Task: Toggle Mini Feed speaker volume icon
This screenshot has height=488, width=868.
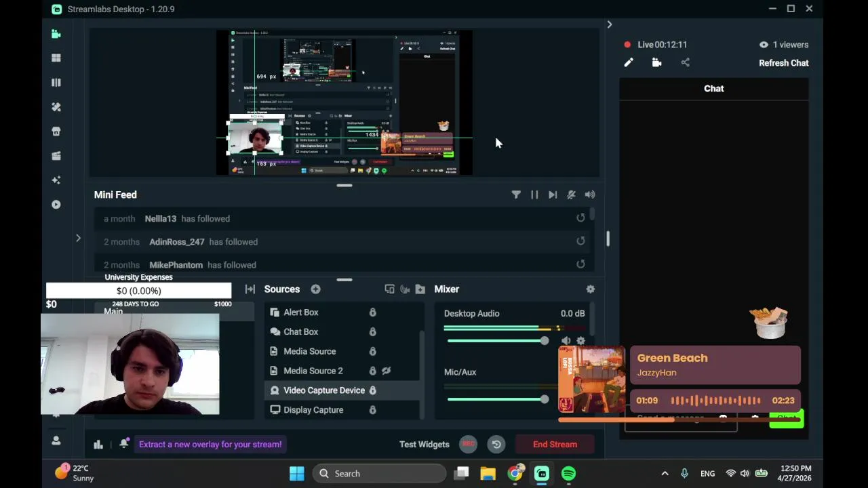Action: [590, 195]
